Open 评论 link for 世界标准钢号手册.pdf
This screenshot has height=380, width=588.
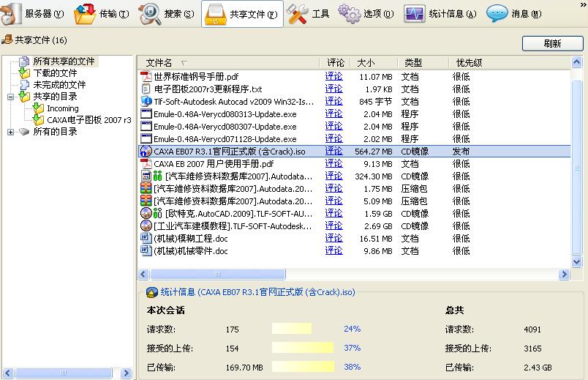click(x=333, y=77)
